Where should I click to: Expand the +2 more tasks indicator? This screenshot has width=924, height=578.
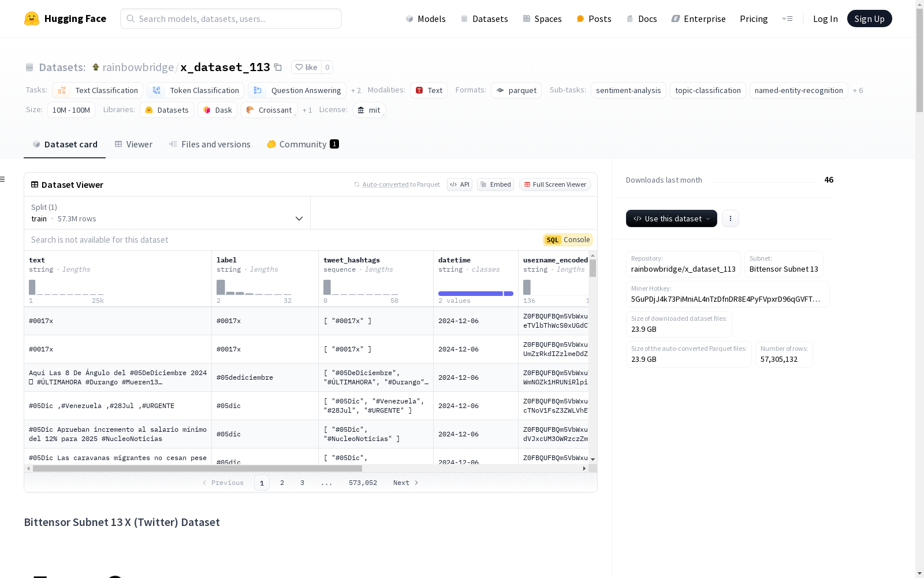coord(356,91)
